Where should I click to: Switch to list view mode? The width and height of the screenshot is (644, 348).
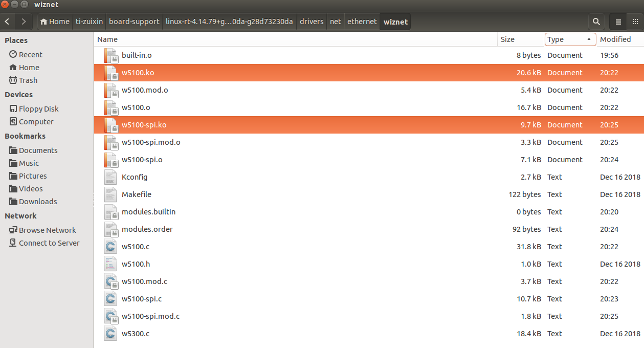click(618, 21)
